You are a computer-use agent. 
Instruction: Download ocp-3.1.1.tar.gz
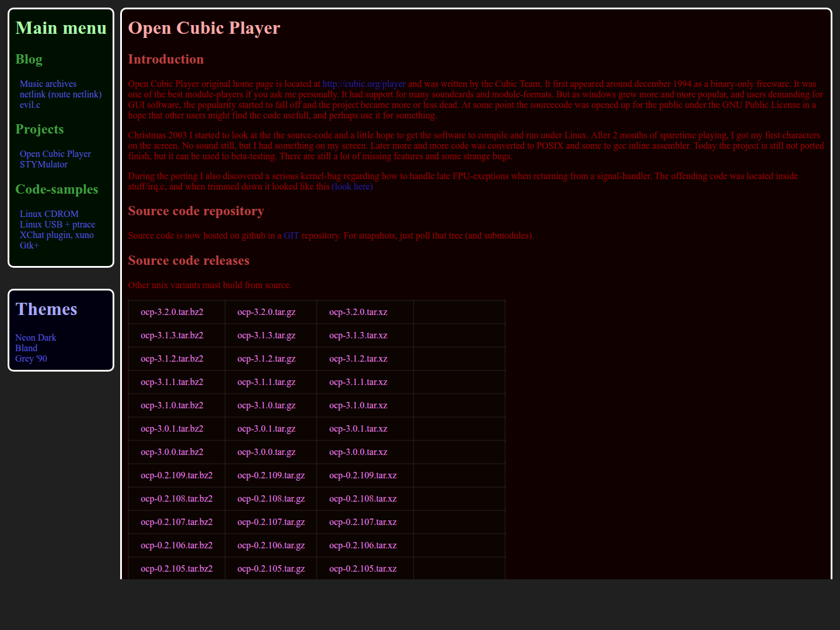pos(267,382)
